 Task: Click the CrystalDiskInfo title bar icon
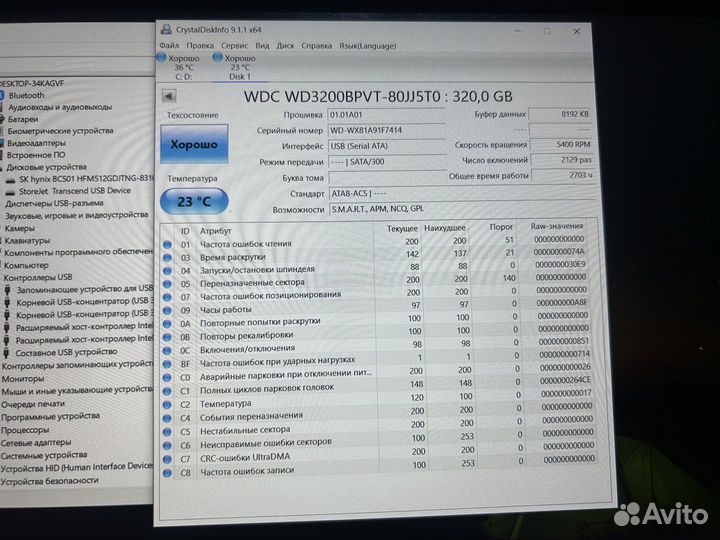[166, 29]
